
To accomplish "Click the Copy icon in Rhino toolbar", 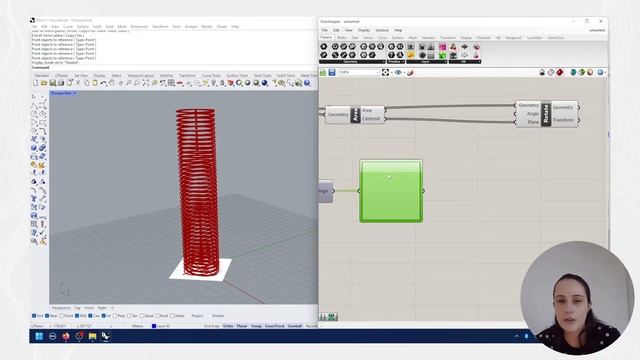I will click(87, 83).
